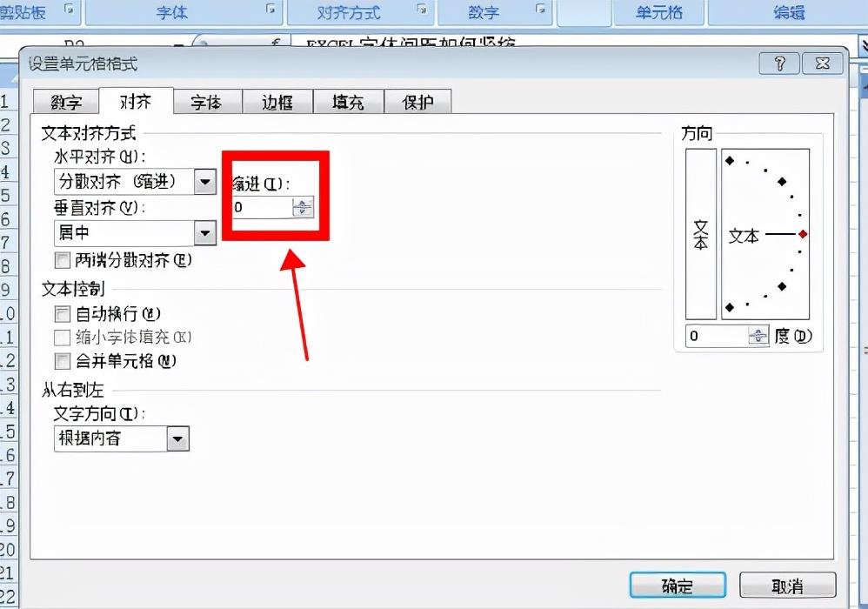Click the 分散对齐 (缩进) combo box
This screenshot has height=609, width=868.
click(135, 182)
